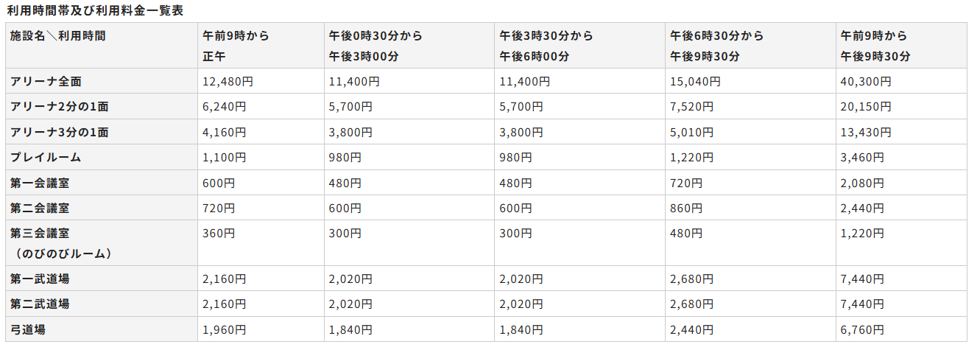Click the 午後3時30分から午後6時00分 column header
This screenshot has width=980, height=350.
[x=546, y=46]
